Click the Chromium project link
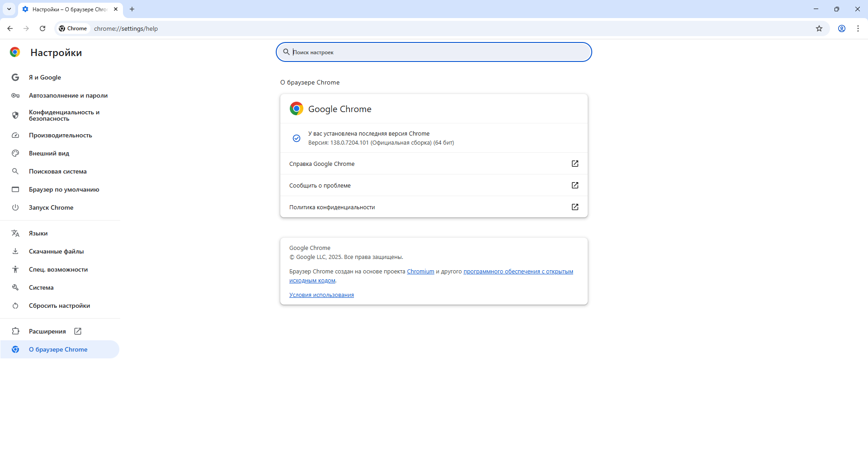868x470 pixels. 420,272
